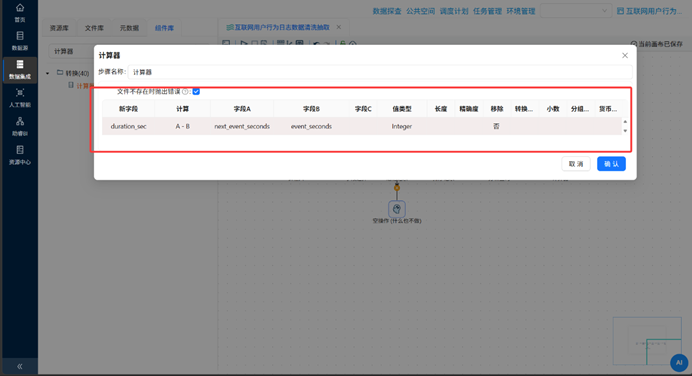Go to the 首页 home icon in sidebar
The width and height of the screenshot is (692, 376).
(x=20, y=8)
